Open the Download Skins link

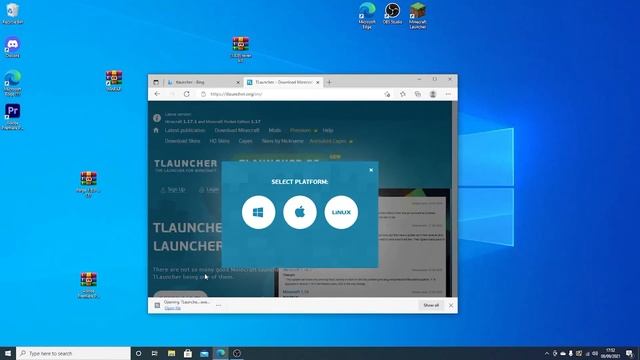(x=182, y=141)
